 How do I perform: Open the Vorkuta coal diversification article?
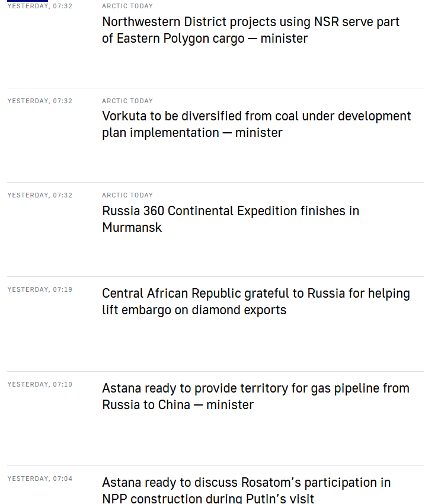[256, 116]
